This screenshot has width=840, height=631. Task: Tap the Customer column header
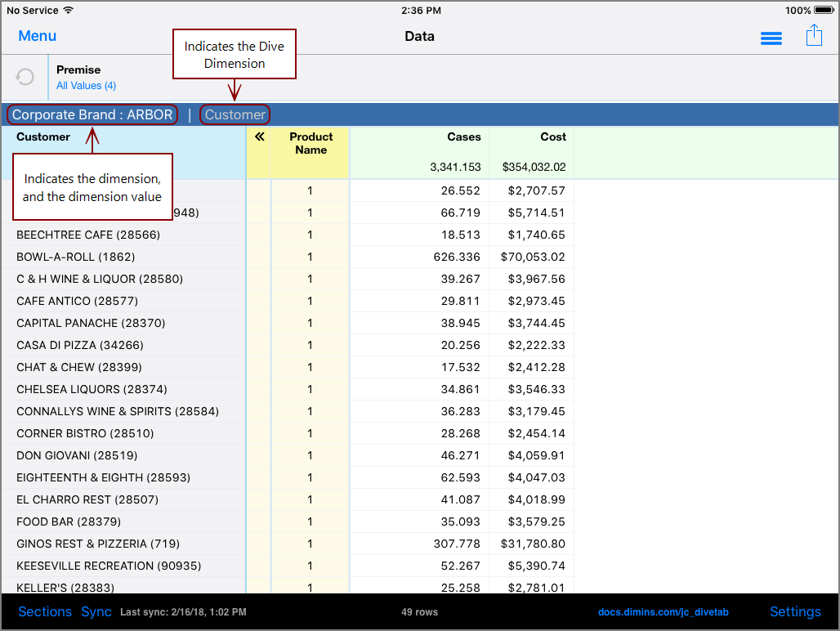(x=43, y=137)
